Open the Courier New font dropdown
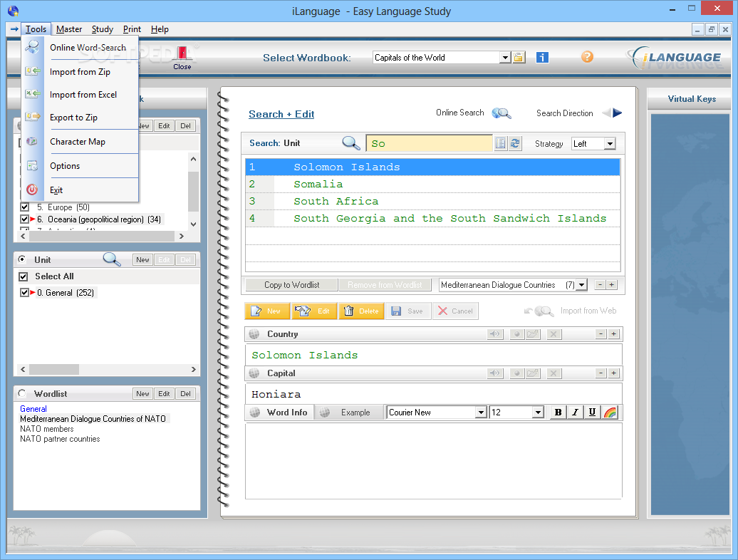Viewport: 738px width, 560px height. click(481, 413)
